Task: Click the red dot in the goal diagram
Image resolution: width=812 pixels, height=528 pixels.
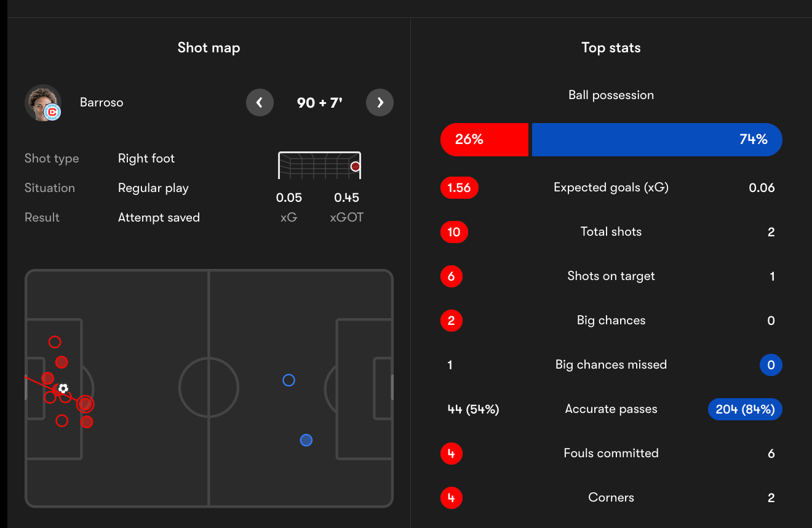Action: pyautogui.click(x=355, y=167)
